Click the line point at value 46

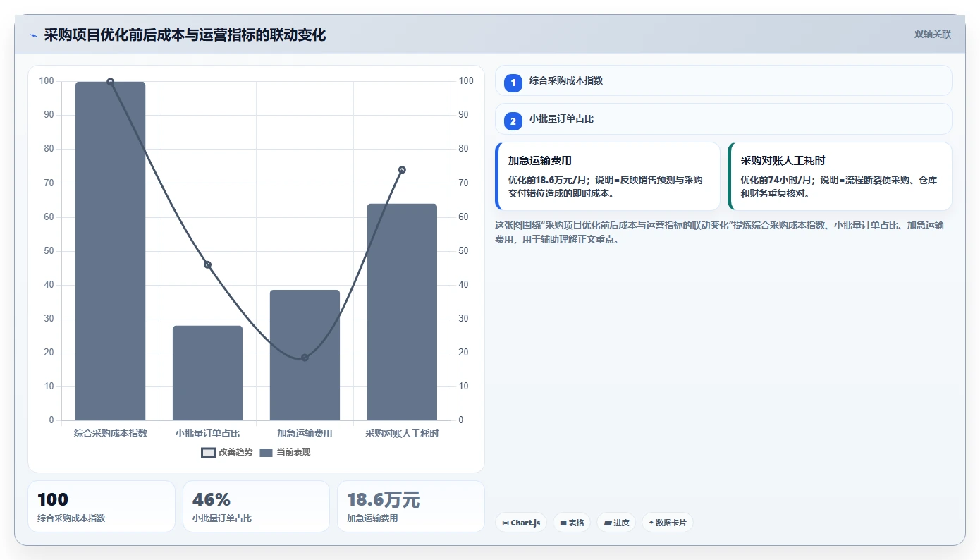[208, 265]
